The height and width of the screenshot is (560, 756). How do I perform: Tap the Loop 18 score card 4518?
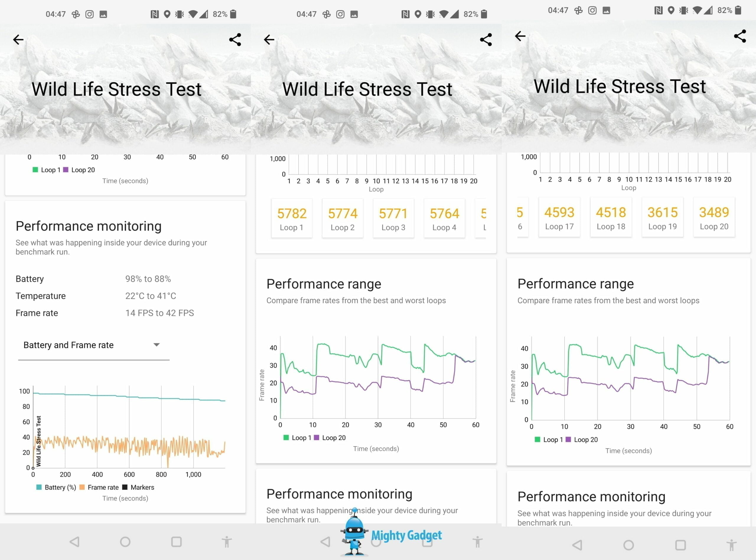point(611,218)
